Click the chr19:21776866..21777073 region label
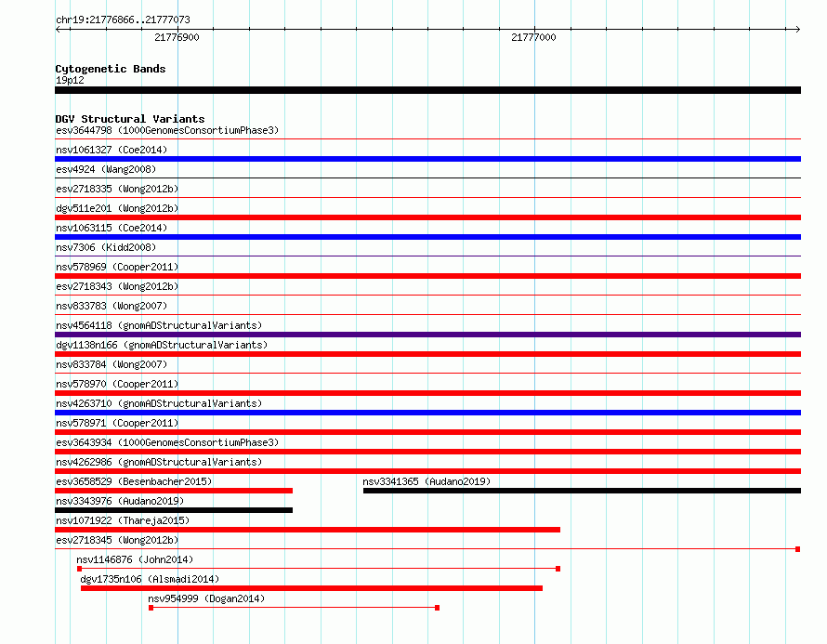 [123, 20]
